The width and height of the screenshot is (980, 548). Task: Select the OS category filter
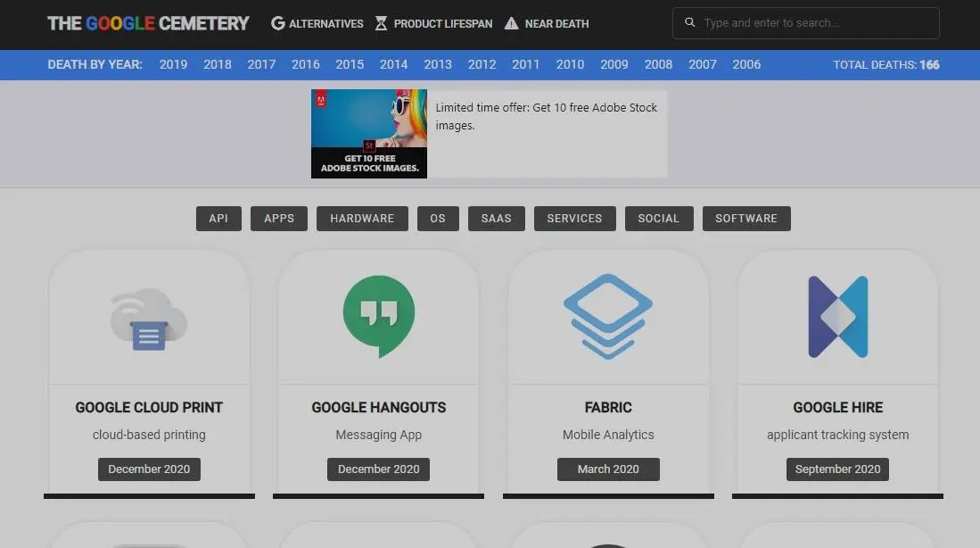tap(438, 219)
